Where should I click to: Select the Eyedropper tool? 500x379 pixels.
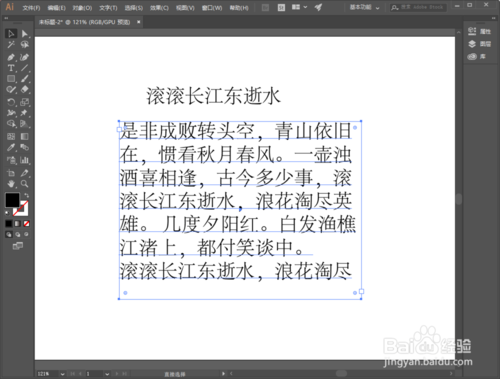click(11, 147)
